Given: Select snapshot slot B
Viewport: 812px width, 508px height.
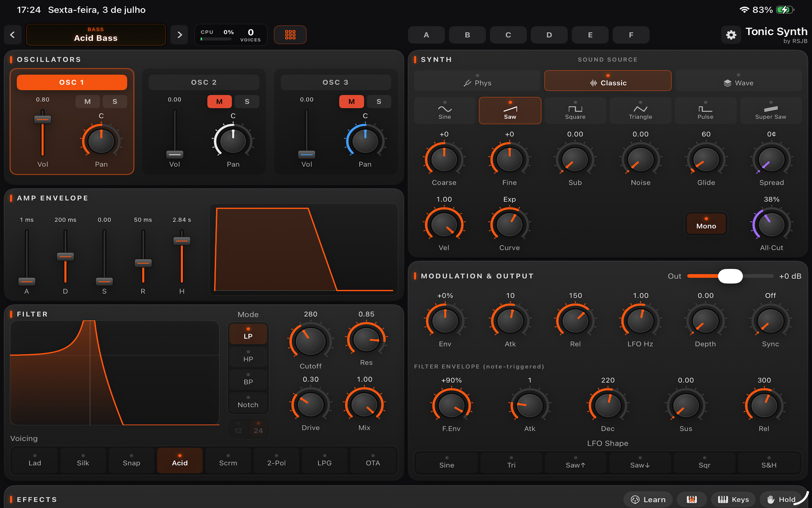Looking at the screenshot, I should coord(467,35).
